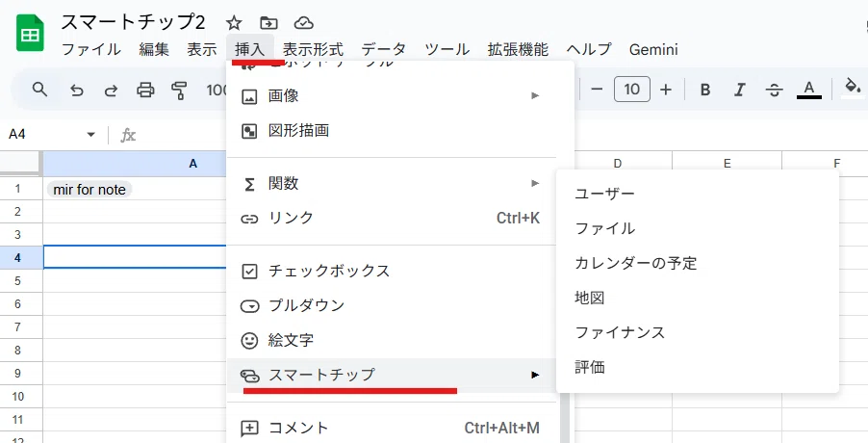
Task: Choose 図形描画 from insert menu
Action: tap(392, 131)
